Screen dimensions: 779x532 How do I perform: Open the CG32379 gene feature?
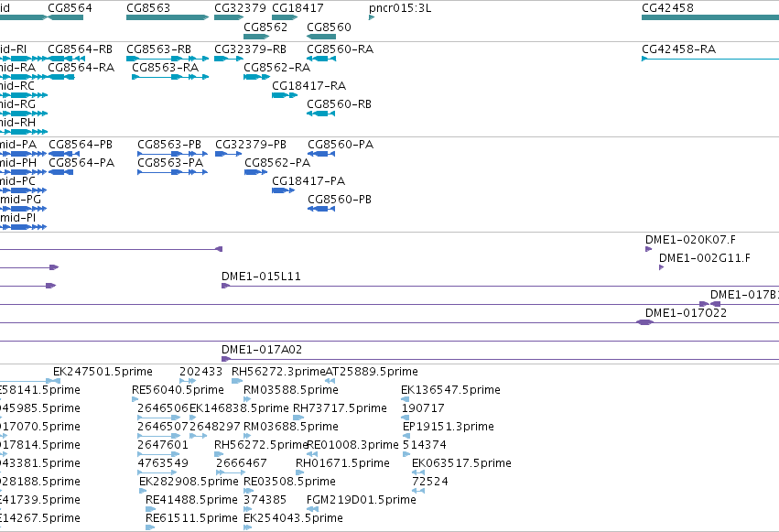[229, 17]
